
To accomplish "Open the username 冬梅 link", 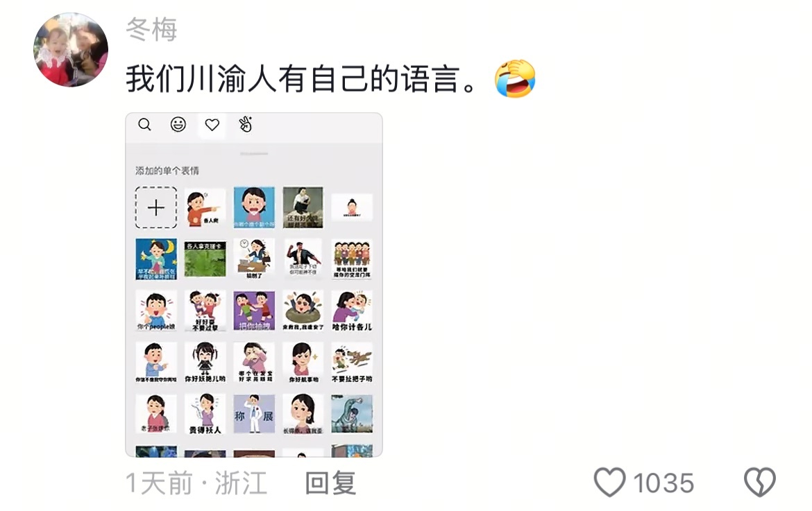I will pos(152,29).
